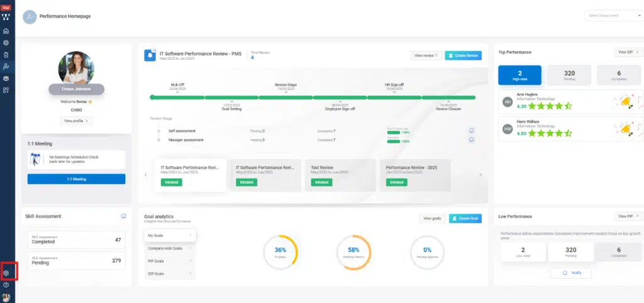Click Emma Johnson's profile photo

(x=76, y=68)
